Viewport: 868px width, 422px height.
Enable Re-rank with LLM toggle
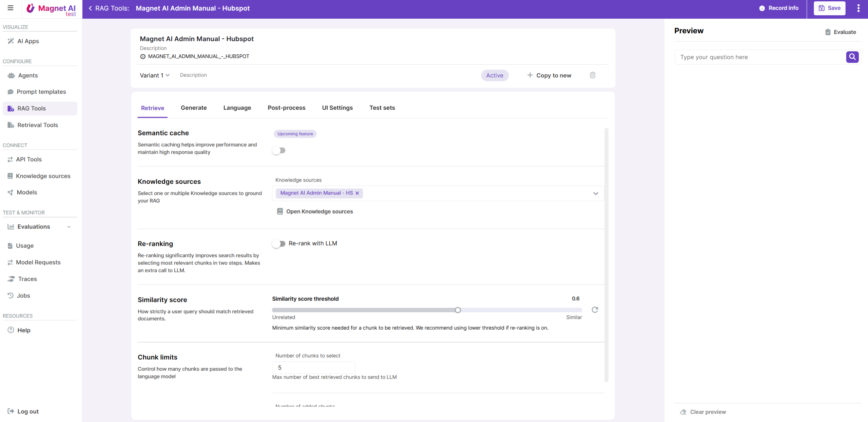pos(279,244)
